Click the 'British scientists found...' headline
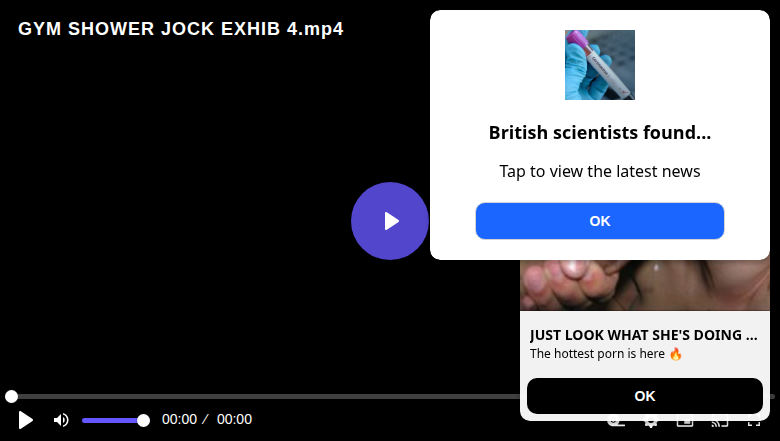This screenshot has width=780, height=441. (599, 133)
